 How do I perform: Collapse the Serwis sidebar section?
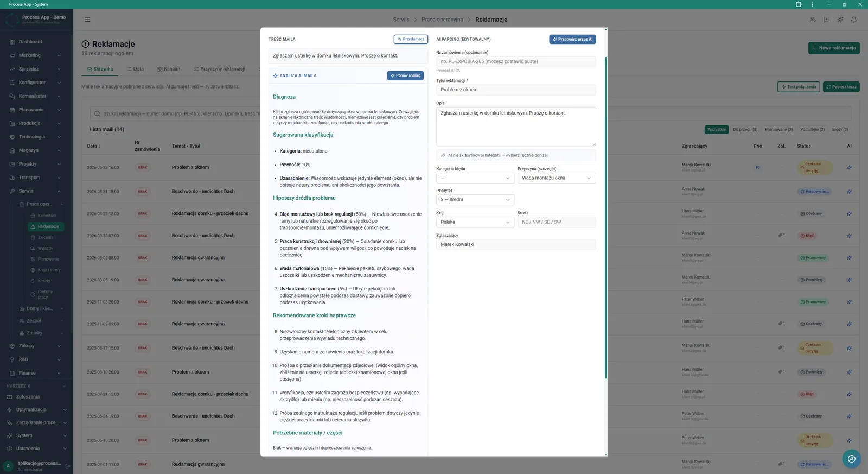click(x=36, y=191)
